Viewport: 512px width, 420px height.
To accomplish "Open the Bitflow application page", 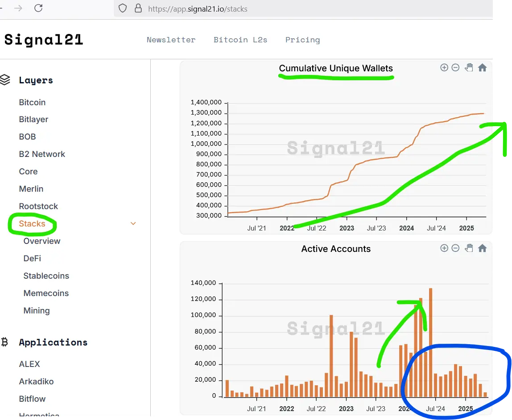I will (32, 399).
